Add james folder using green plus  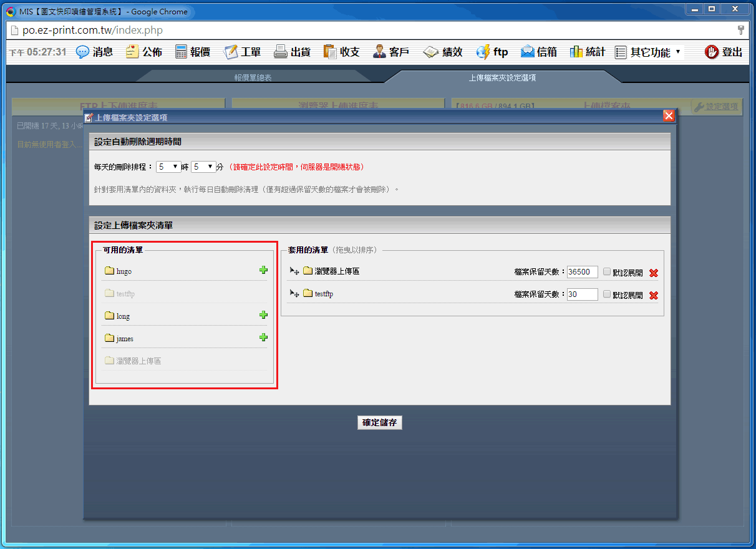(263, 338)
